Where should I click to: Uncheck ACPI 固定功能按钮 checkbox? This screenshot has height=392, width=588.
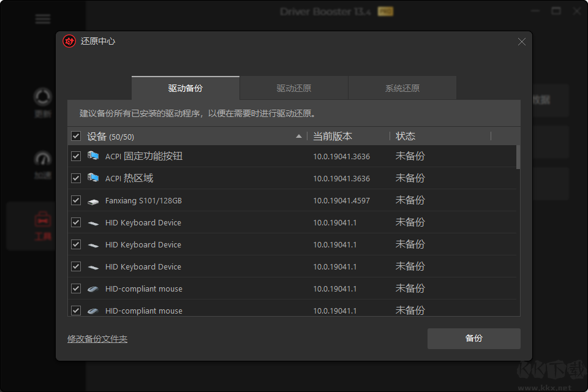click(76, 156)
